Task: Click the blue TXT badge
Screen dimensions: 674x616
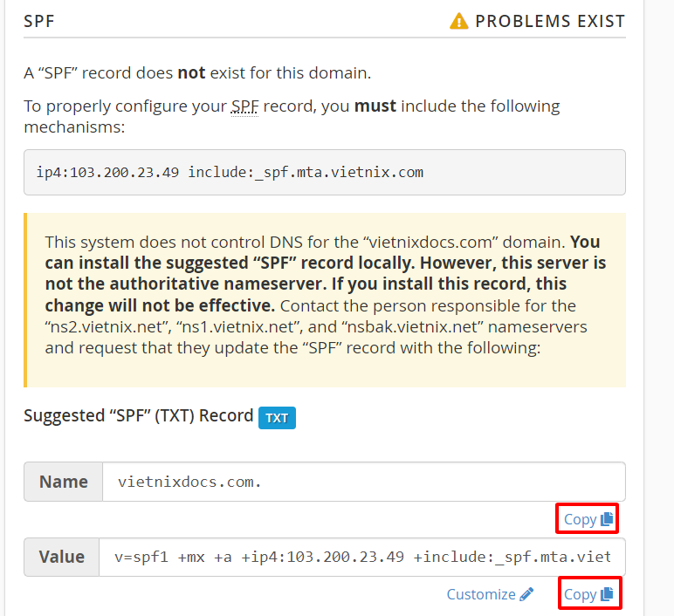Action: click(277, 418)
